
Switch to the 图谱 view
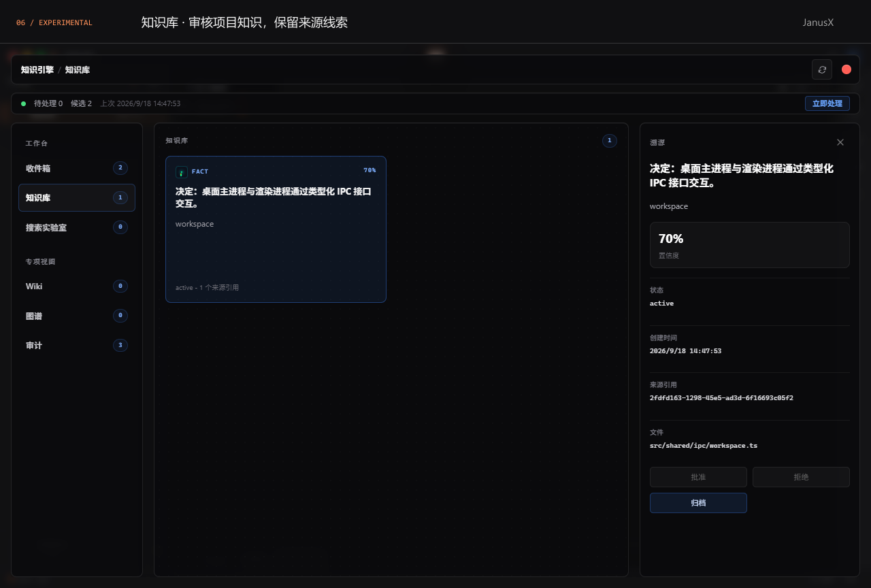pos(77,316)
